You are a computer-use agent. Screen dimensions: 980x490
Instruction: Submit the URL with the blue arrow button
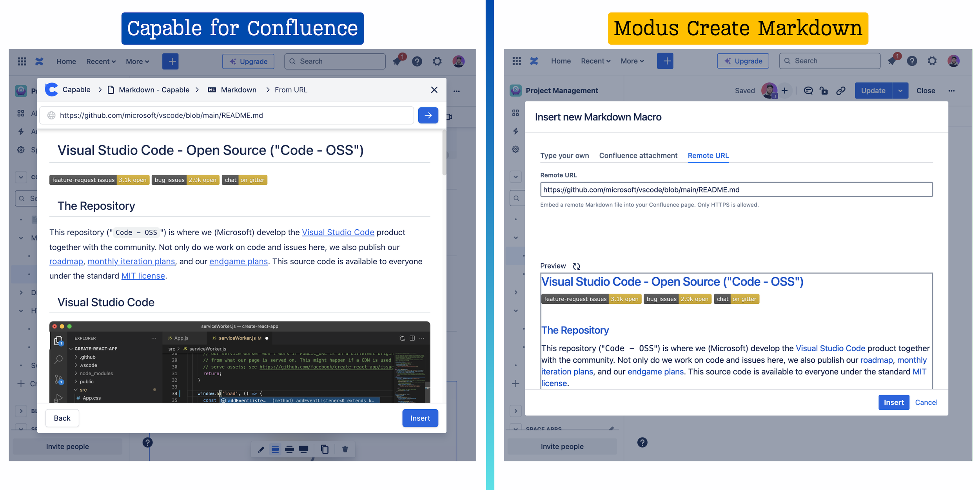[428, 115]
